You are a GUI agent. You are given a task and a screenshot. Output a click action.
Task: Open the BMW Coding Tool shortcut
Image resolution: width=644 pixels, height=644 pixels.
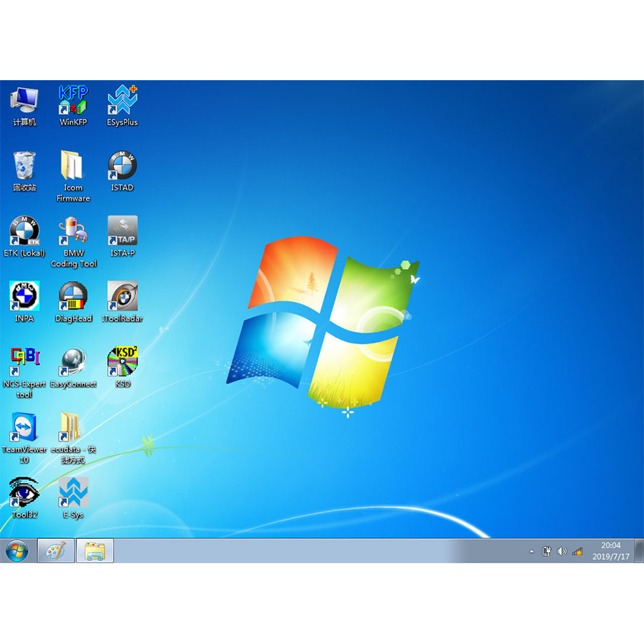(x=74, y=242)
